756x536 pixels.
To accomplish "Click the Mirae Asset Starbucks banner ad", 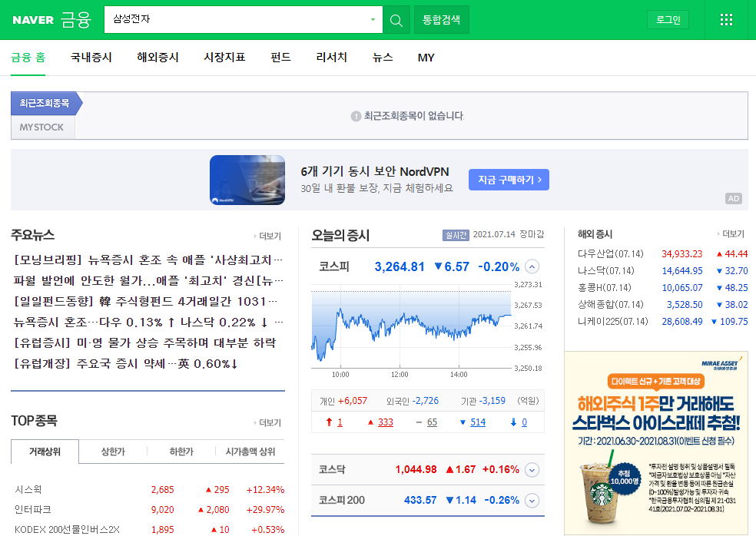I will point(655,442).
